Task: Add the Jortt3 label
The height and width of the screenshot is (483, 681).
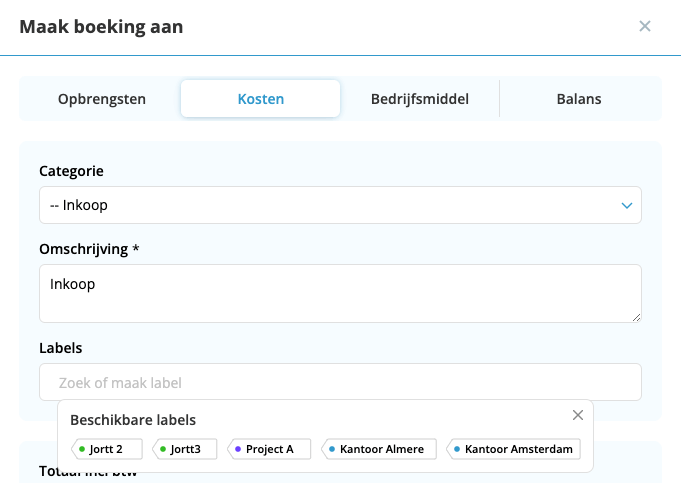Action: click(185, 449)
